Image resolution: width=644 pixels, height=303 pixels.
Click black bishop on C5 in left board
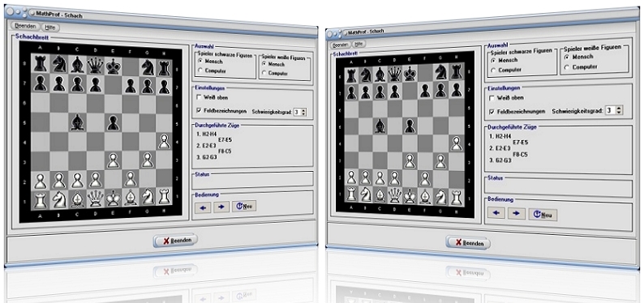[x=77, y=122]
